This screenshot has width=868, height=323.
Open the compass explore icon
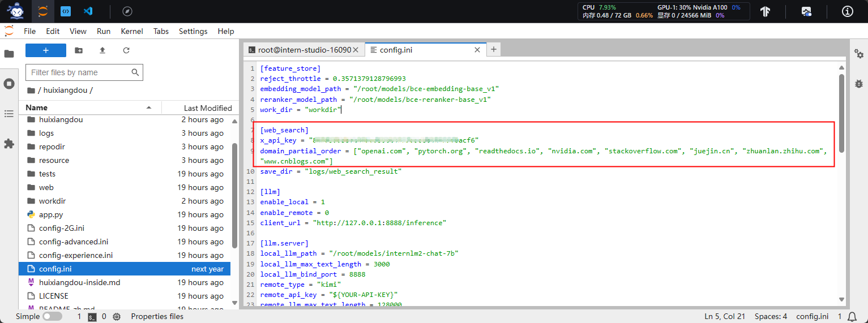pyautogui.click(x=127, y=11)
